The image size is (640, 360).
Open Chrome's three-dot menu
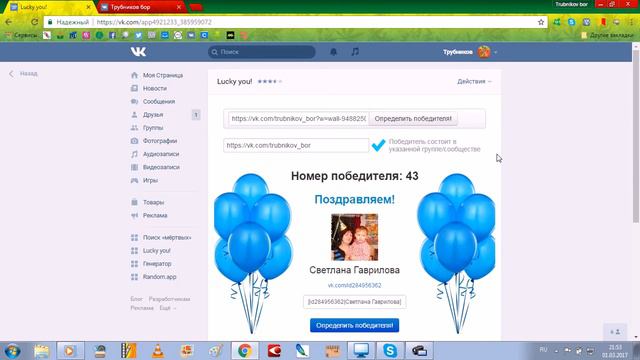click(631, 22)
